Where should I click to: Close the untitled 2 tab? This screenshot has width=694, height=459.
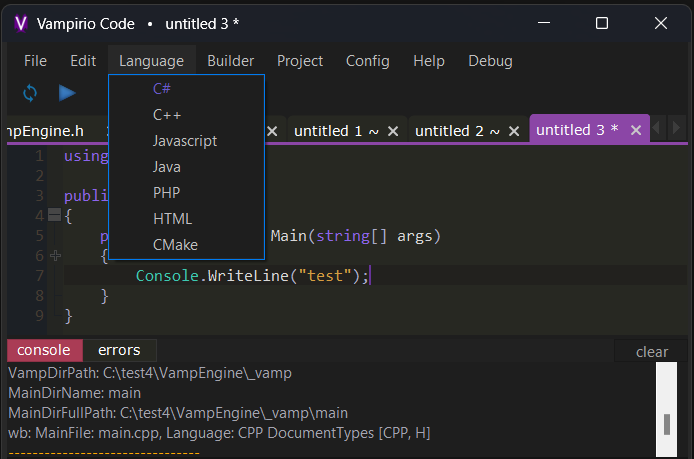click(x=514, y=131)
